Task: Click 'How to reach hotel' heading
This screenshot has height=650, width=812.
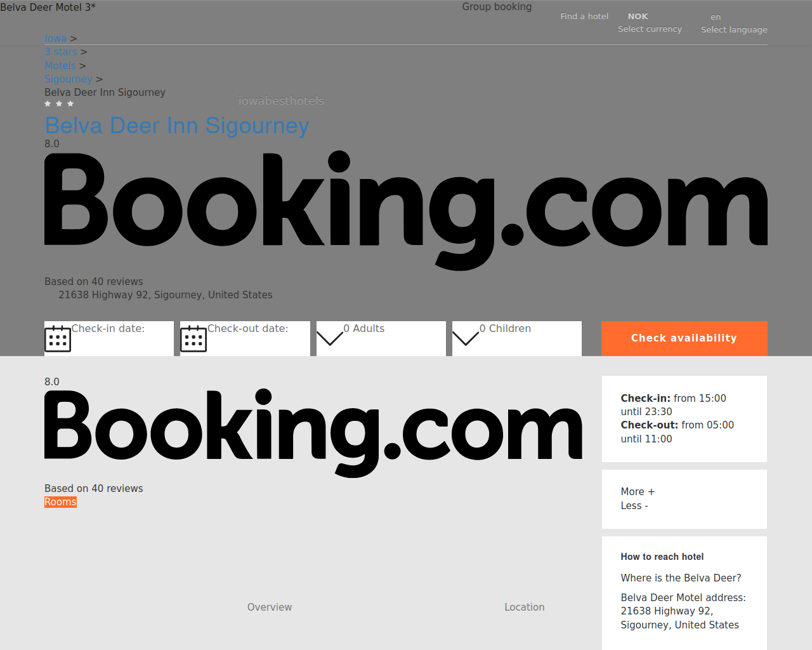Action: (662, 557)
